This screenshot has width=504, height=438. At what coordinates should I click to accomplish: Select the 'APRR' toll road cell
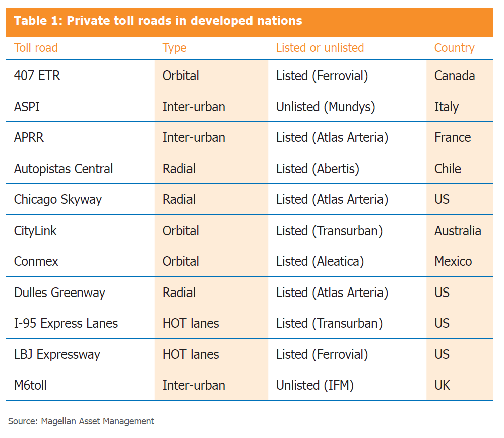pyautogui.click(x=29, y=137)
